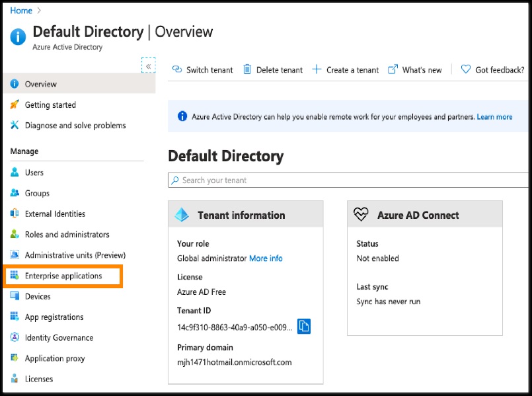Click the Switch tenant button
The height and width of the screenshot is (396, 532).
click(x=202, y=69)
